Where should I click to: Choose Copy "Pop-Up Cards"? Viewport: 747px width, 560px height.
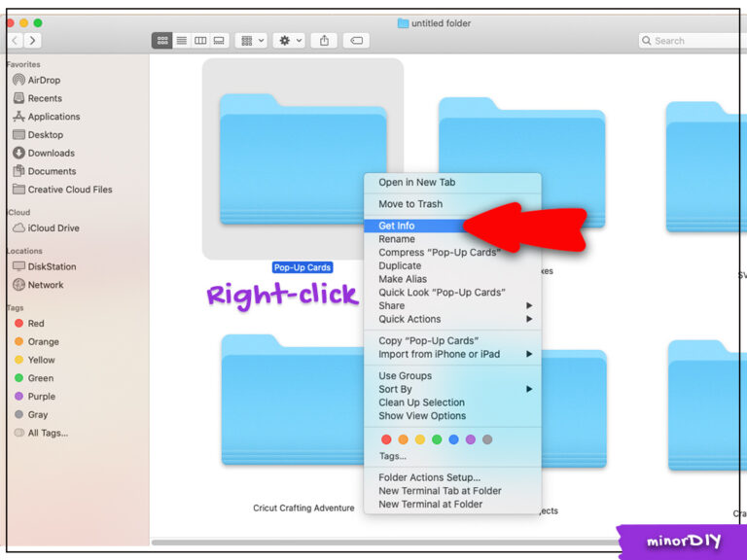[x=452, y=341]
